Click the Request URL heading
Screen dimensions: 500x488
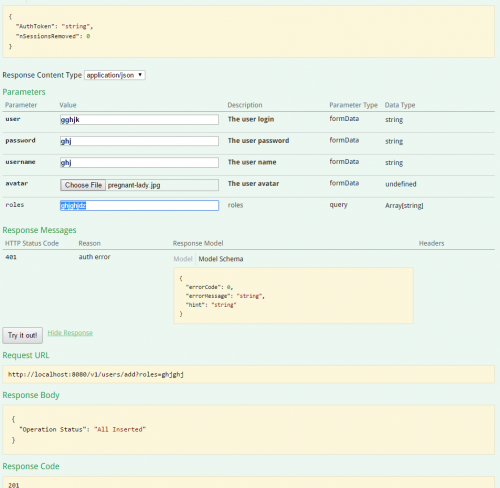[x=26, y=355]
